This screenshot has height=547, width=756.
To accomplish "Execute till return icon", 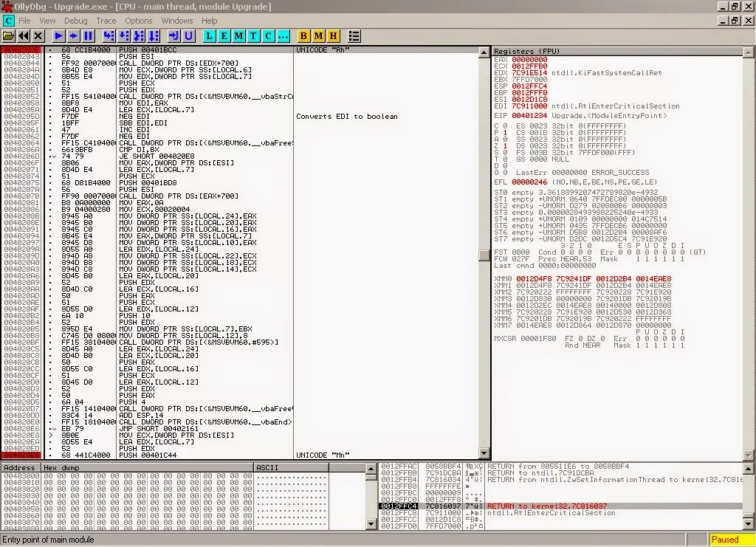I will 173,36.
